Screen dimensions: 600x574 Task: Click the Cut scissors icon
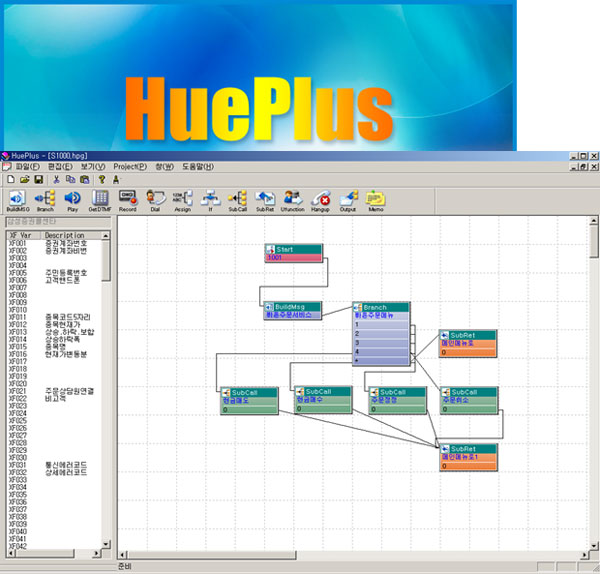click(x=56, y=179)
